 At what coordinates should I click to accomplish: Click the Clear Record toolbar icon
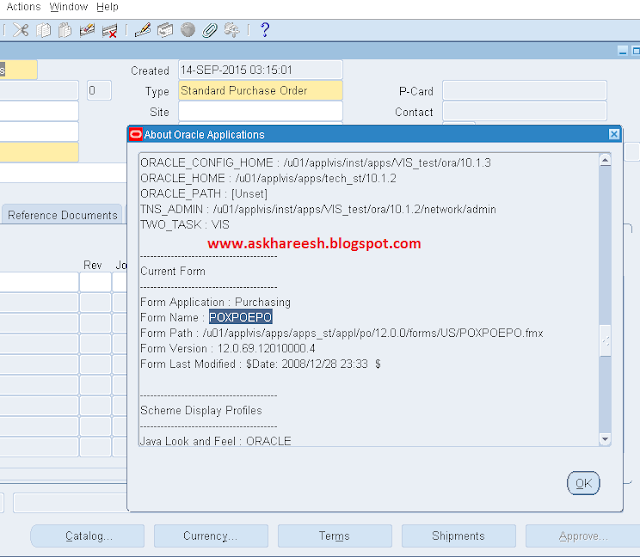[87, 30]
